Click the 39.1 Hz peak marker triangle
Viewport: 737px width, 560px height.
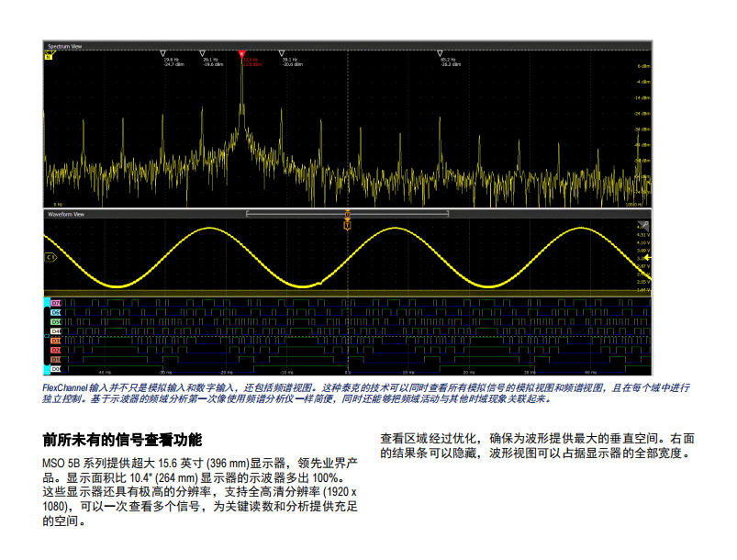[282, 53]
